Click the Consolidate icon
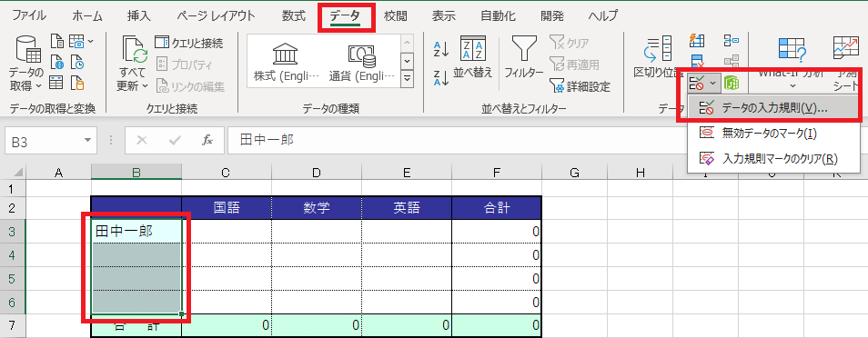The width and height of the screenshot is (868, 338). pyautogui.click(x=732, y=41)
